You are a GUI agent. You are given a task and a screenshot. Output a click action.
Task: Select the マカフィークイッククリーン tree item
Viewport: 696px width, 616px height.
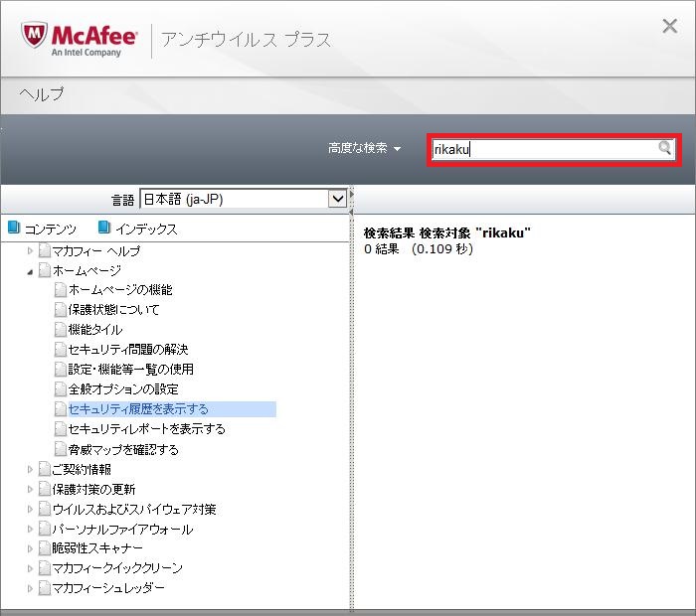[117, 568]
